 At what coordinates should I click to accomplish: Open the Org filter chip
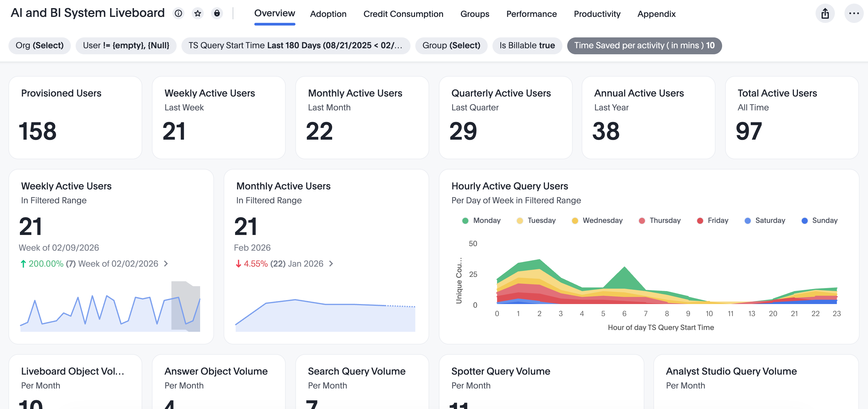click(39, 46)
